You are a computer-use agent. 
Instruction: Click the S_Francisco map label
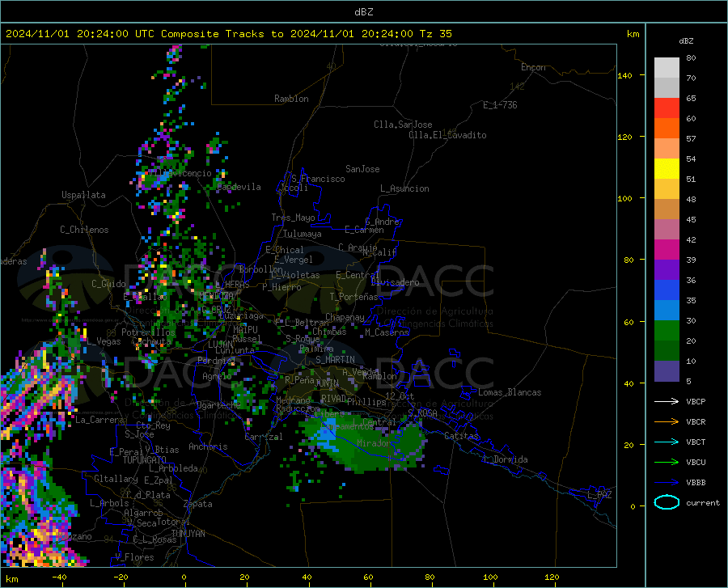click(318, 179)
